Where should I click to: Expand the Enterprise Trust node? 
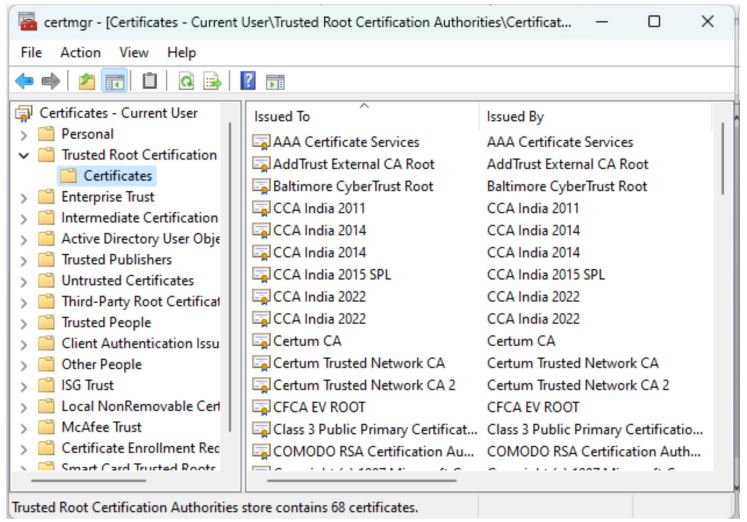24,198
